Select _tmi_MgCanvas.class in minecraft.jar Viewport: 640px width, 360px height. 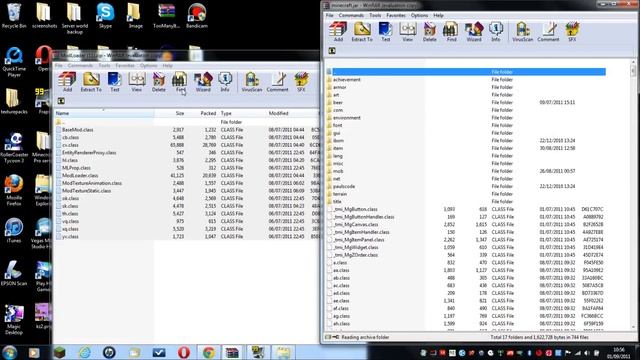[x=356, y=224]
